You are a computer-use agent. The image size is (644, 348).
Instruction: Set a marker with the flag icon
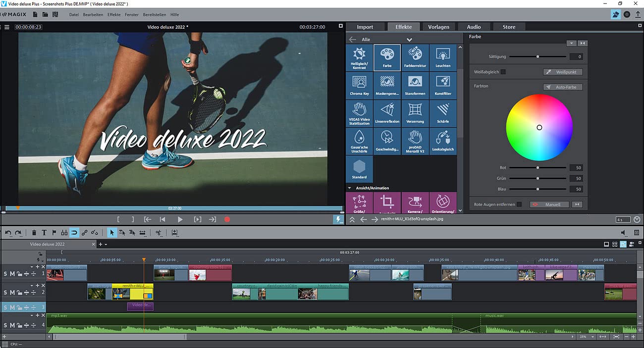point(54,232)
